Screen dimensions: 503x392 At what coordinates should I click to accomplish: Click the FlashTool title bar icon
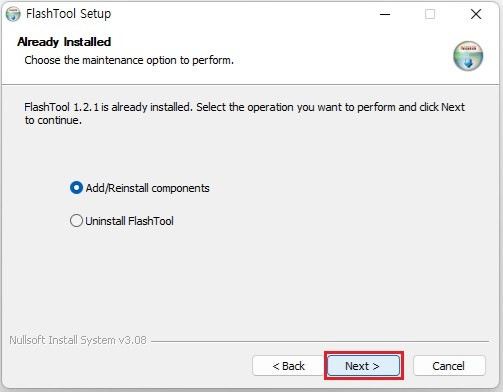point(13,14)
